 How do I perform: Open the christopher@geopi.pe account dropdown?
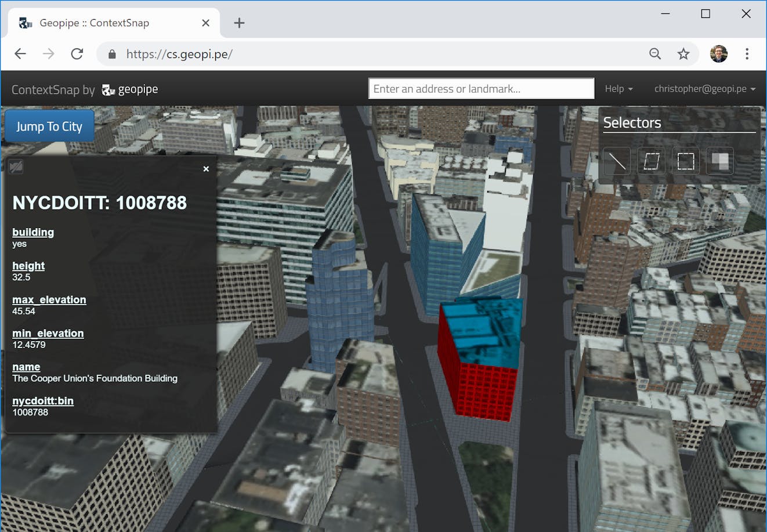[x=705, y=89]
